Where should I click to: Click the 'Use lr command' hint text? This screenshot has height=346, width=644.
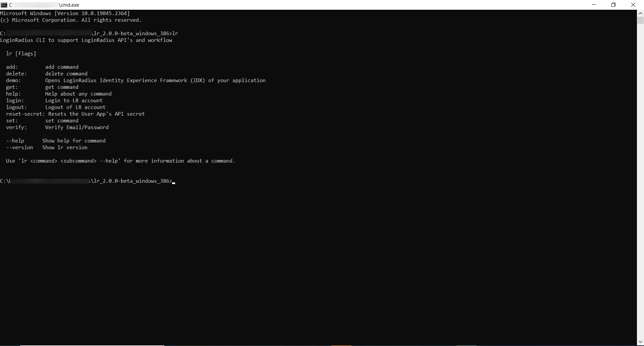click(x=120, y=161)
